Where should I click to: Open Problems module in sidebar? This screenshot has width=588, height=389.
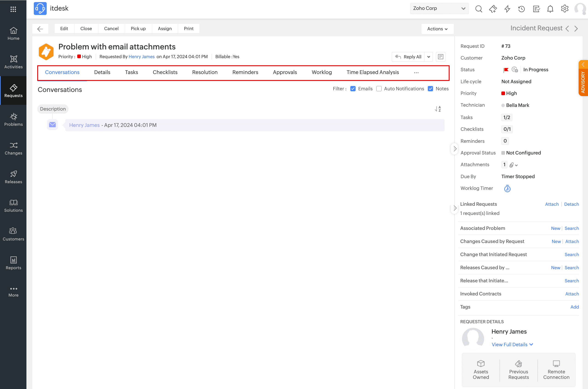pyautogui.click(x=13, y=120)
